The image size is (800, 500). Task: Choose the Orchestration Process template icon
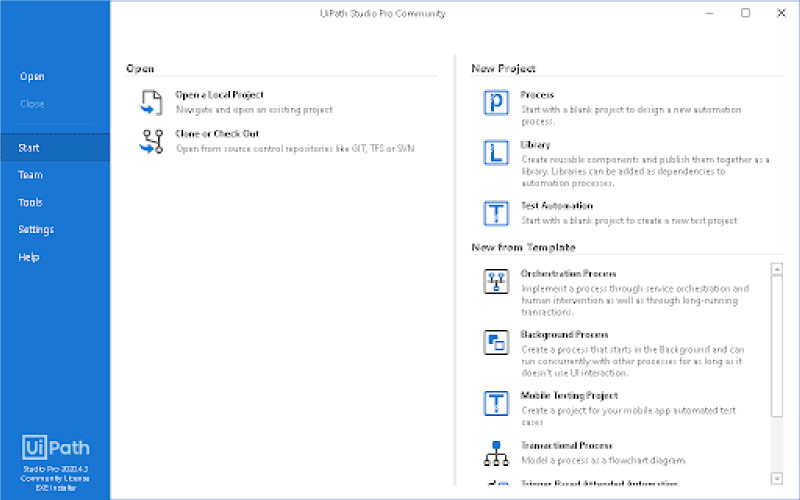[x=496, y=281]
